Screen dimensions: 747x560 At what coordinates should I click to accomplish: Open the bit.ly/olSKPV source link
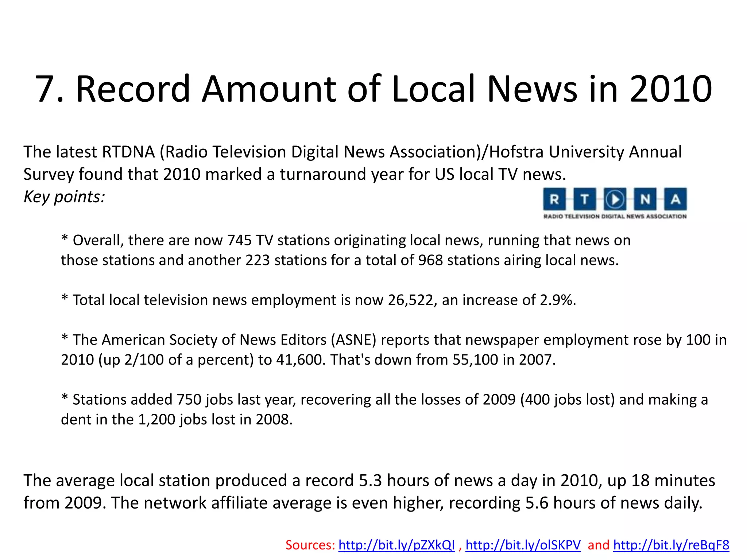523,545
